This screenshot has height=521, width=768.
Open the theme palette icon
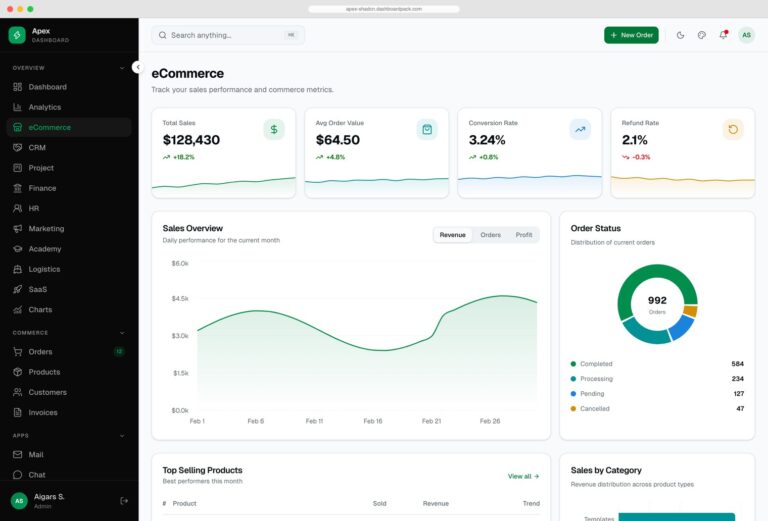[702, 35]
